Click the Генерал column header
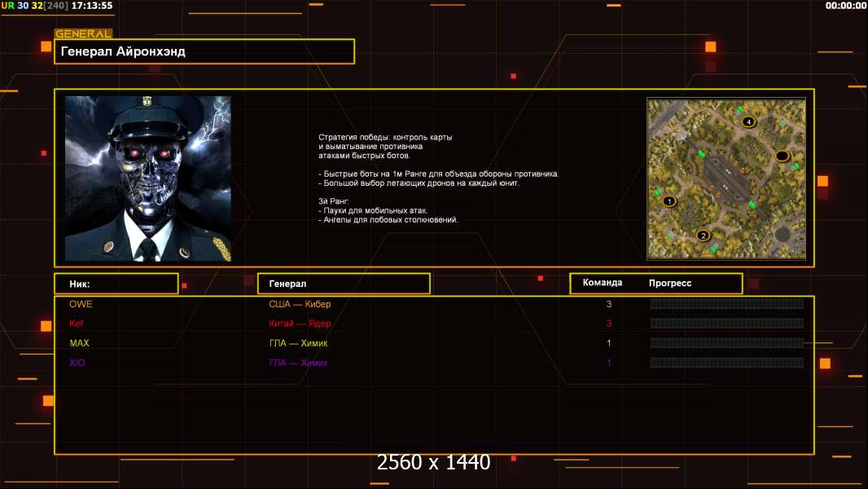Image resolution: width=868 pixels, height=489 pixels. pos(343,284)
